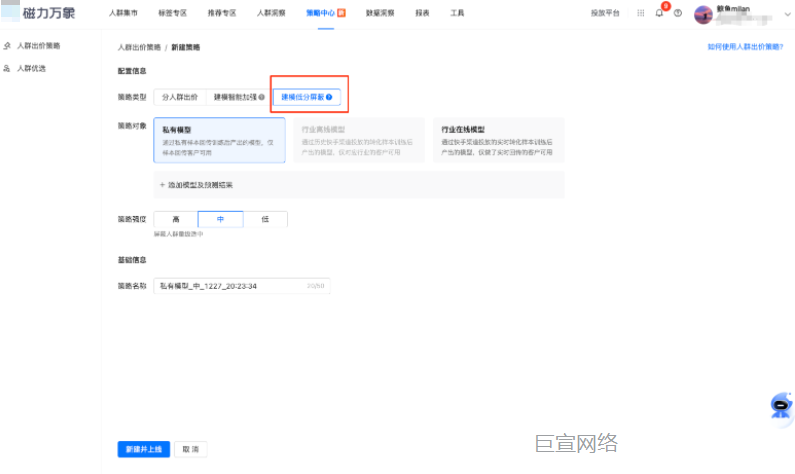
Task: Click the 新建并上线 button
Action: coord(143,449)
